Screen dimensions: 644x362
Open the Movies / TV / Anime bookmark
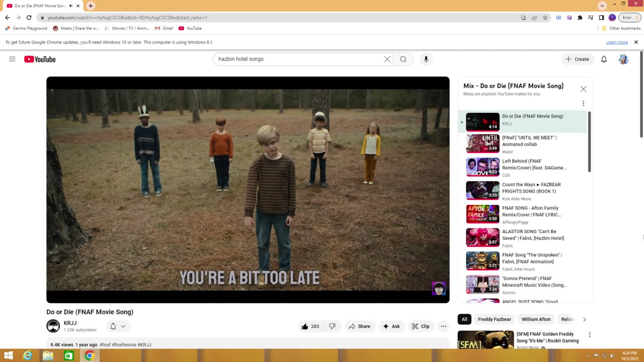coord(127,28)
